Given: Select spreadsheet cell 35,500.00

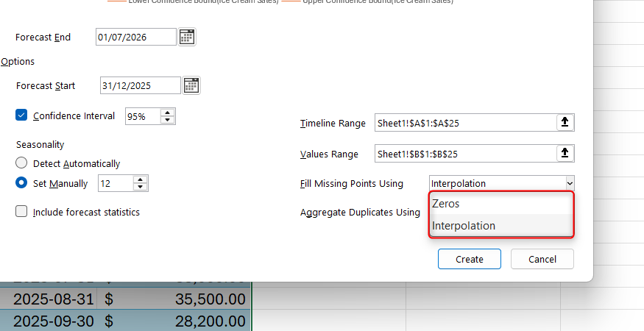Looking at the screenshot, I should tap(174, 299).
